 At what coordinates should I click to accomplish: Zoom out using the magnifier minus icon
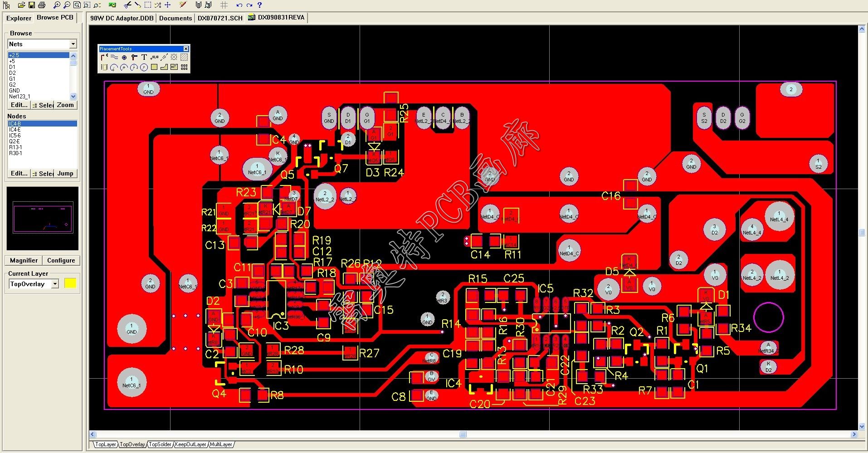[x=67, y=5]
